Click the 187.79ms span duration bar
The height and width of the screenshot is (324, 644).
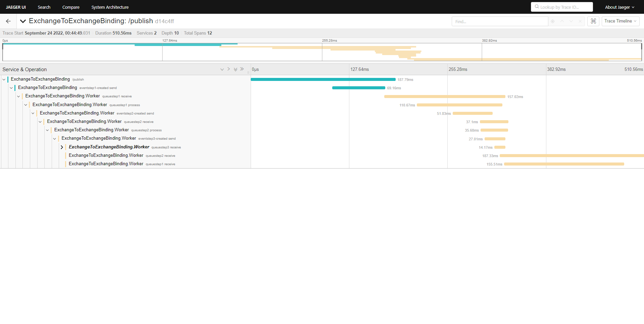tap(323, 79)
